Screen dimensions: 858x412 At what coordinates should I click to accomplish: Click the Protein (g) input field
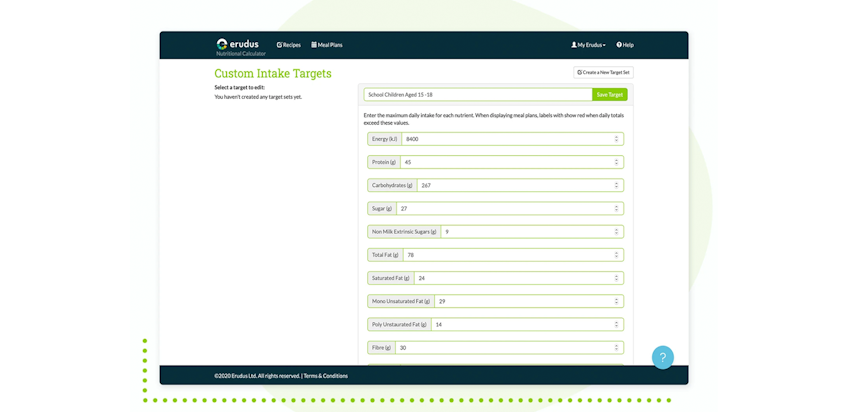pyautogui.click(x=512, y=162)
